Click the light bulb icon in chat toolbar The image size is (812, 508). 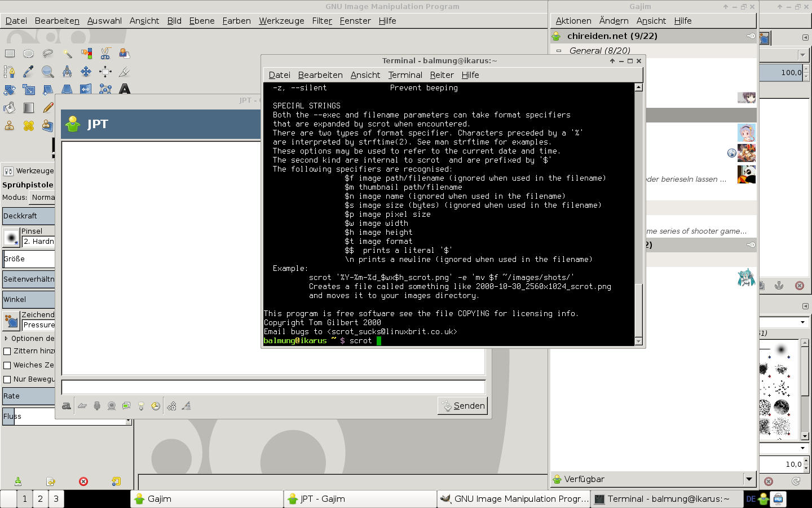141,406
